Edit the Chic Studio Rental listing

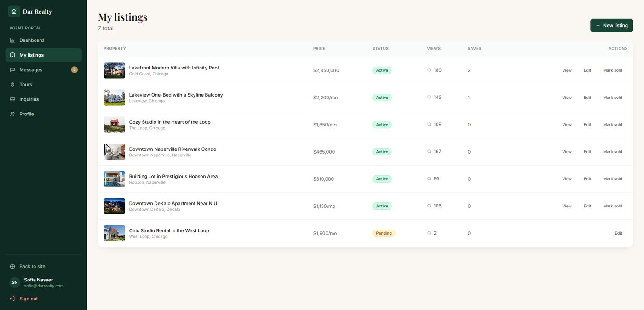(x=618, y=233)
